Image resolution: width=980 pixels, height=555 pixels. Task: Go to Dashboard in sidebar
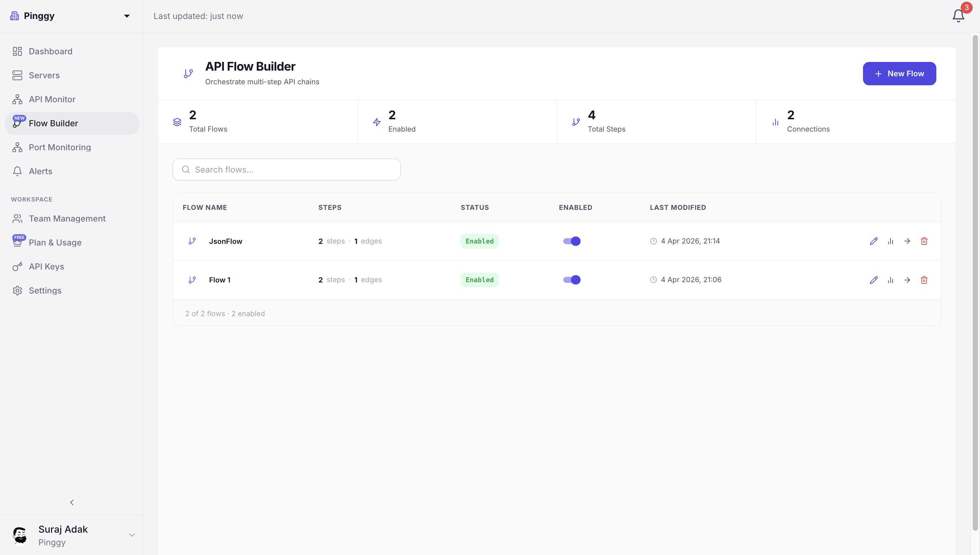click(x=72, y=51)
